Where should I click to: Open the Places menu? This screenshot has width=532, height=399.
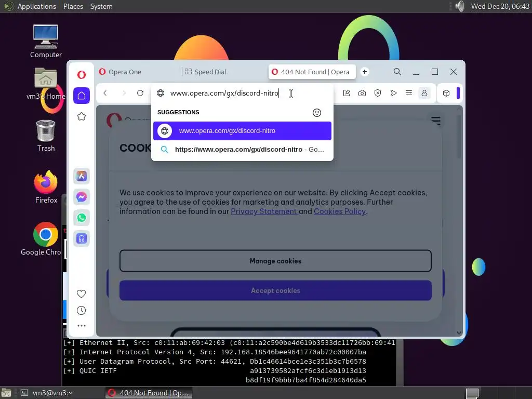coord(73,6)
